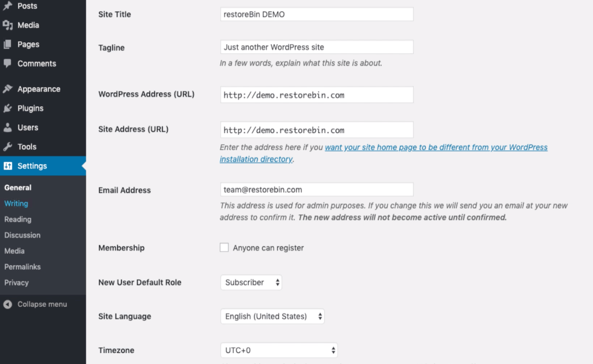593x364 pixels.
Task: Click the Tagline label
Action: click(112, 48)
